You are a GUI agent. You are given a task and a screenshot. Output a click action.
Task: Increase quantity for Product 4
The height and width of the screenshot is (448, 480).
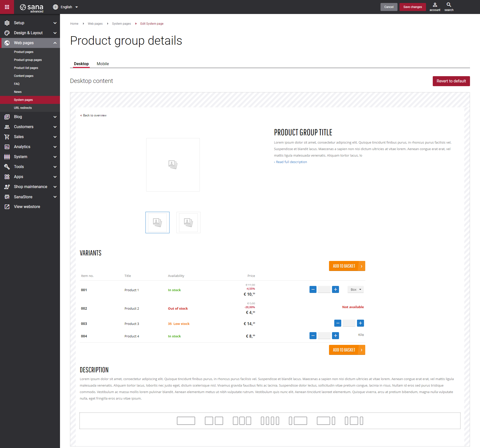[335, 336]
